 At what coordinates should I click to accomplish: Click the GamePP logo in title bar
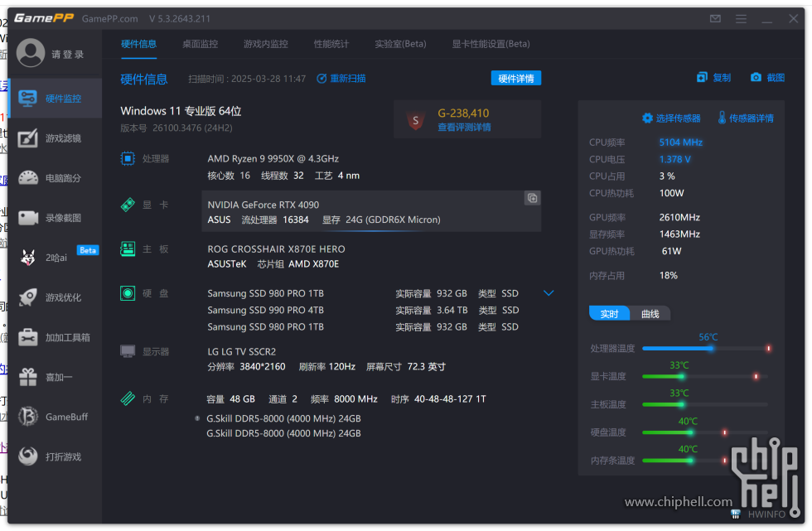44,18
